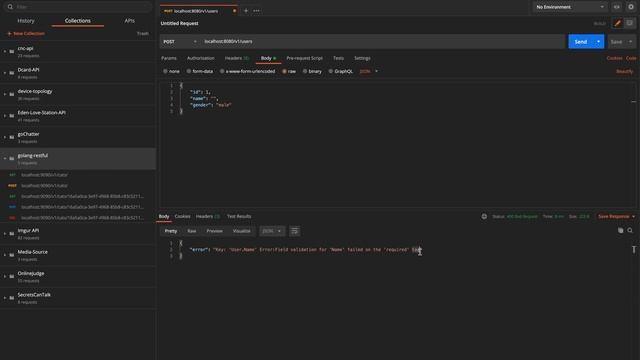Select the raw body type radio

[284, 71]
